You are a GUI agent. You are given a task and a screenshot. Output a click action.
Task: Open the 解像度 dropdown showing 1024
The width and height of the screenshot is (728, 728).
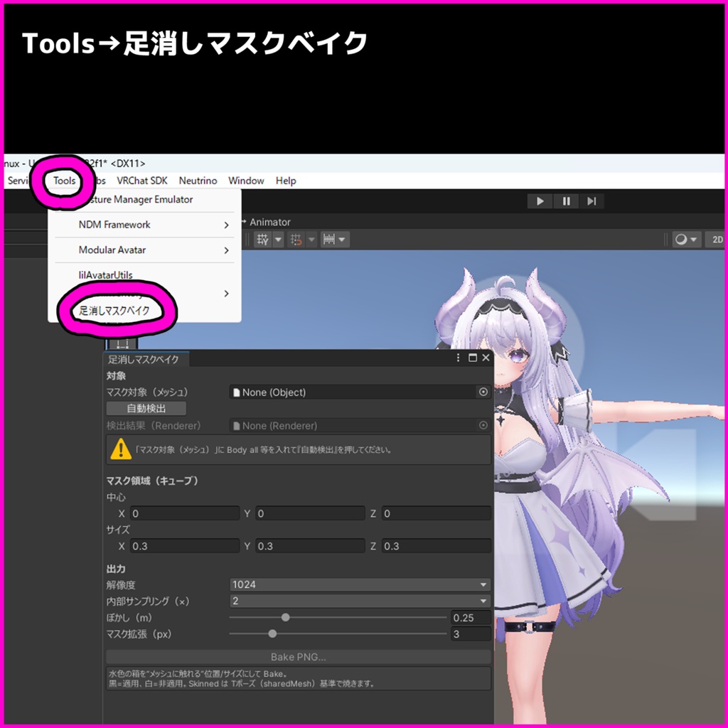point(360,584)
